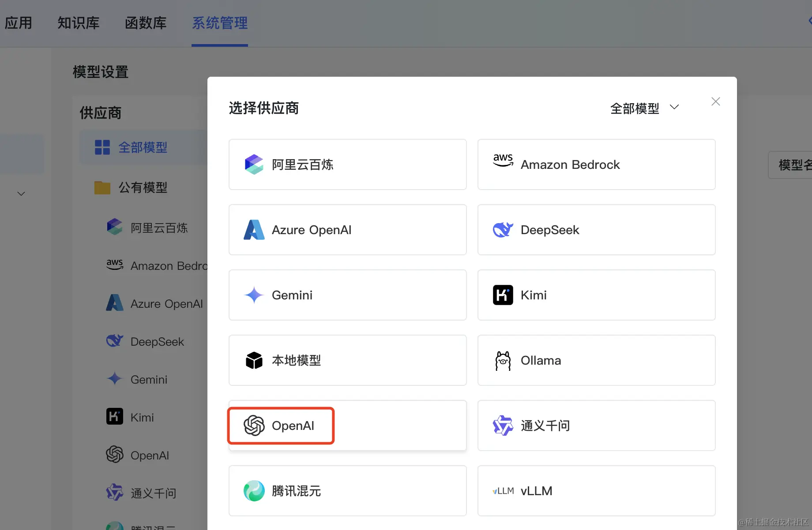Click the vLLM logo icon

(x=503, y=491)
